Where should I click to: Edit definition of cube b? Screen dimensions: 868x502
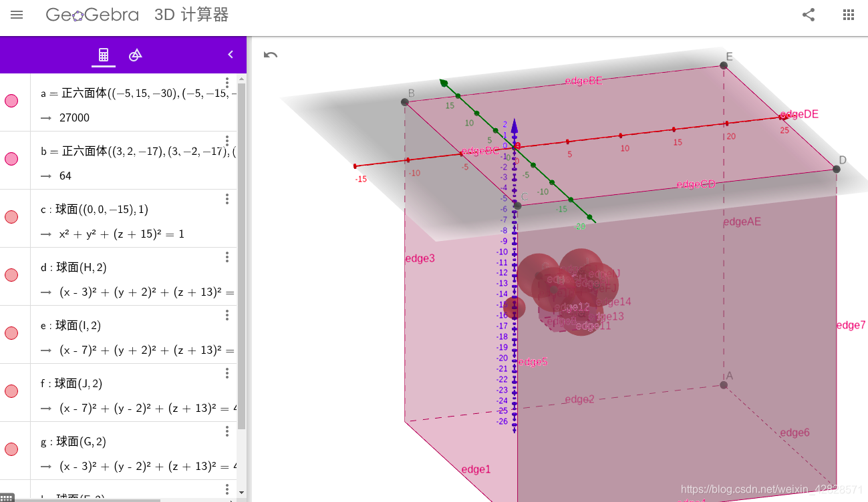[x=138, y=152]
